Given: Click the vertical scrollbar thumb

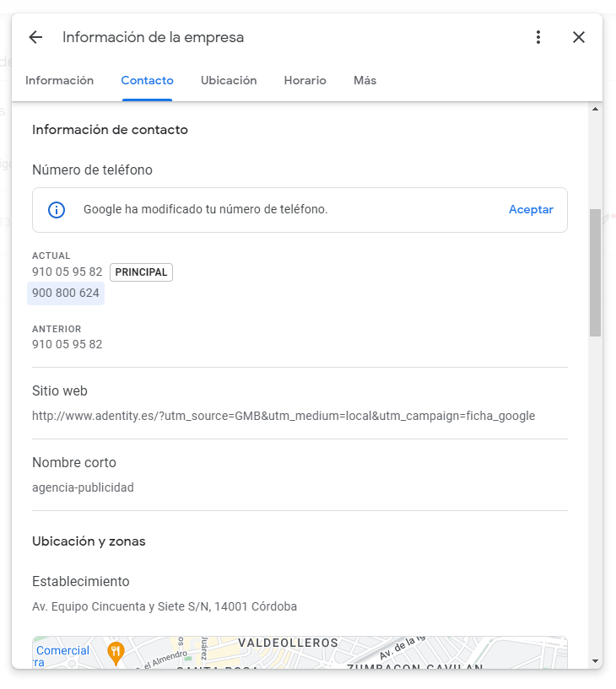Looking at the screenshot, I should tap(595, 272).
